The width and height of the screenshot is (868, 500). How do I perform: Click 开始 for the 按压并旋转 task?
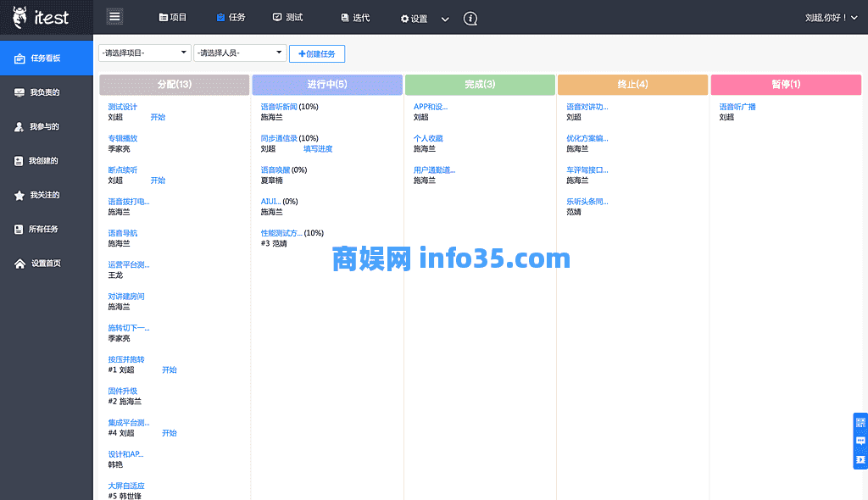click(x=170, y=369)
